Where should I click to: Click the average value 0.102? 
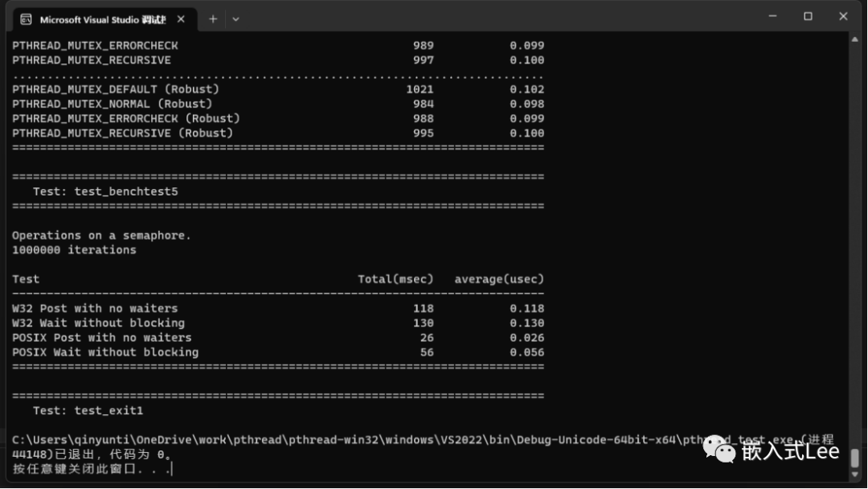(x=527, y=89)
